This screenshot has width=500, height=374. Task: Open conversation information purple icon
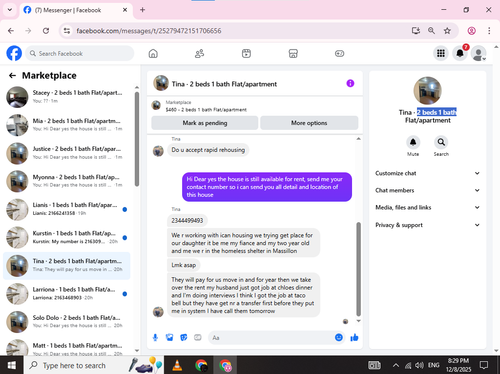[350, 83]
